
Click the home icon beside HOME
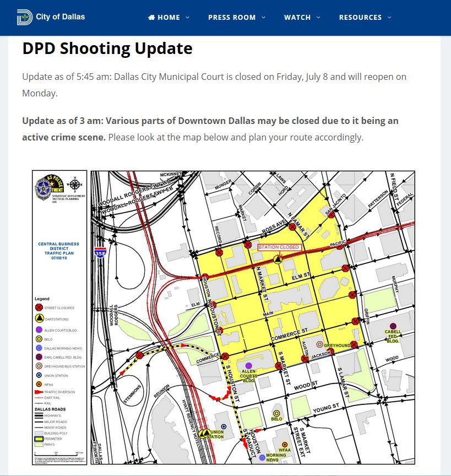point(151,17)
